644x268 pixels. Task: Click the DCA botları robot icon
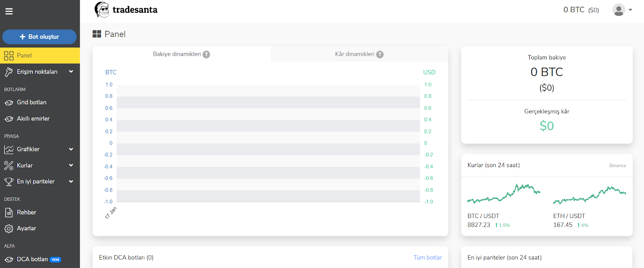coord(9,260)
